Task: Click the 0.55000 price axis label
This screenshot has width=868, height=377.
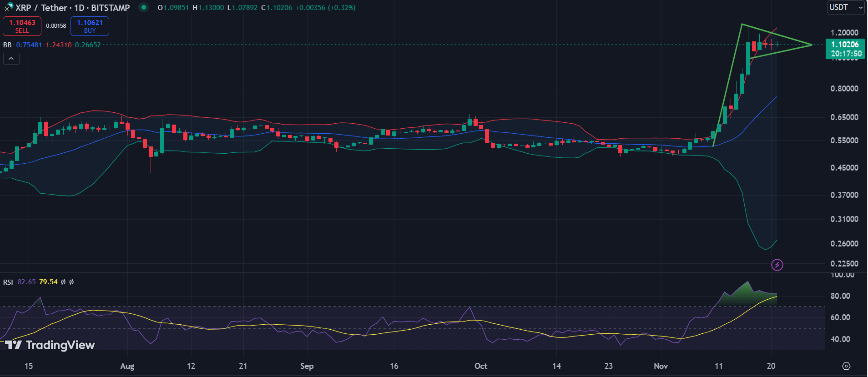Action: [x=844, y=141]
